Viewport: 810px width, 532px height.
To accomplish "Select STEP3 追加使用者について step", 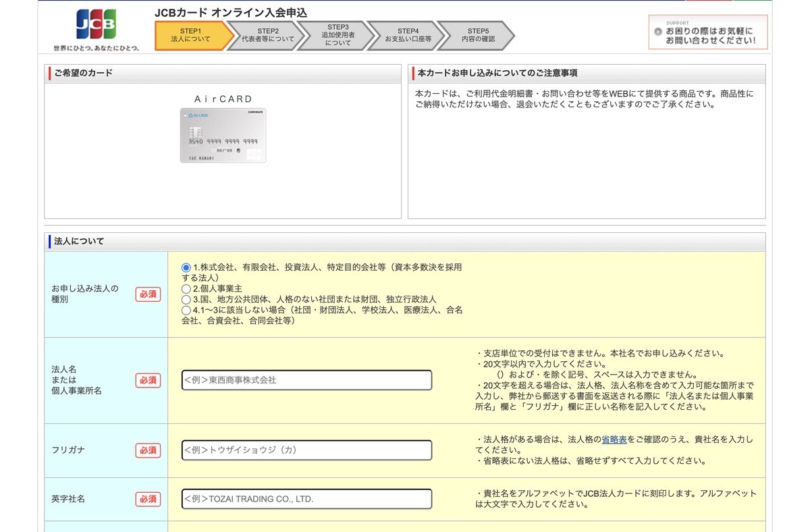I will point(338,35).
